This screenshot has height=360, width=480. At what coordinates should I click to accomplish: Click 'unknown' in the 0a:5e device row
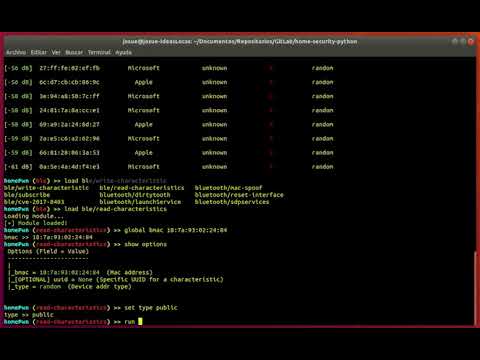pyautogui.click(x=214, y=167)
